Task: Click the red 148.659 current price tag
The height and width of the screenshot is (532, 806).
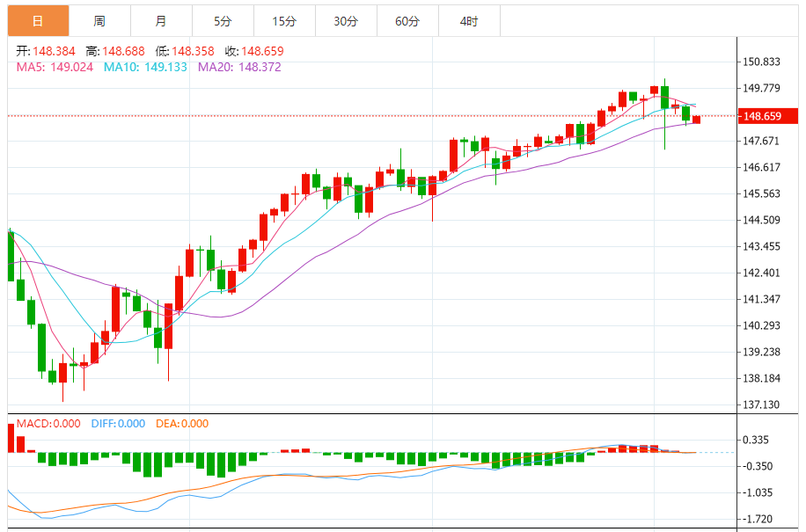Action: point(762,116)
